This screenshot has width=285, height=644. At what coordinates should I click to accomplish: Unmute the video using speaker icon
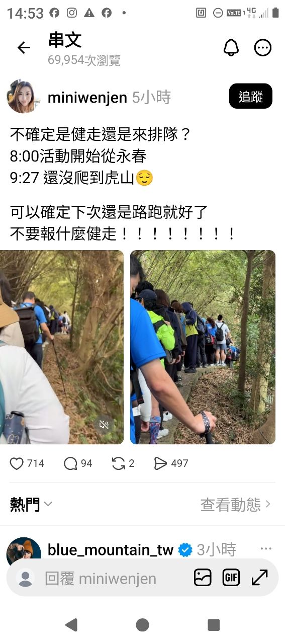click(104, 425)
